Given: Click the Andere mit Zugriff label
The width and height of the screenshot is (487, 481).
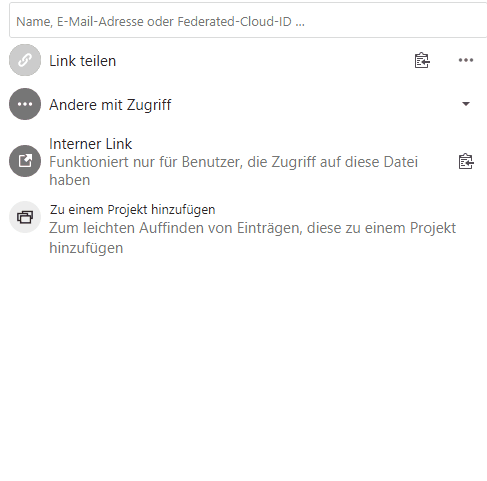Looking at the screenshot, I should pos(110,105).
